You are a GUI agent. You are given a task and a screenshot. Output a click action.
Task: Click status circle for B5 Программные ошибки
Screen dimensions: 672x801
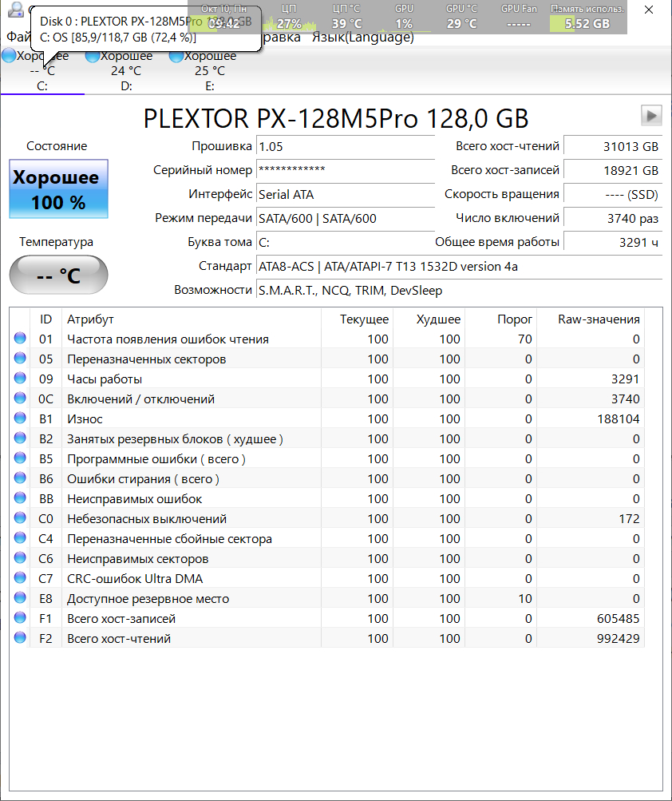[x=20, y=458]
